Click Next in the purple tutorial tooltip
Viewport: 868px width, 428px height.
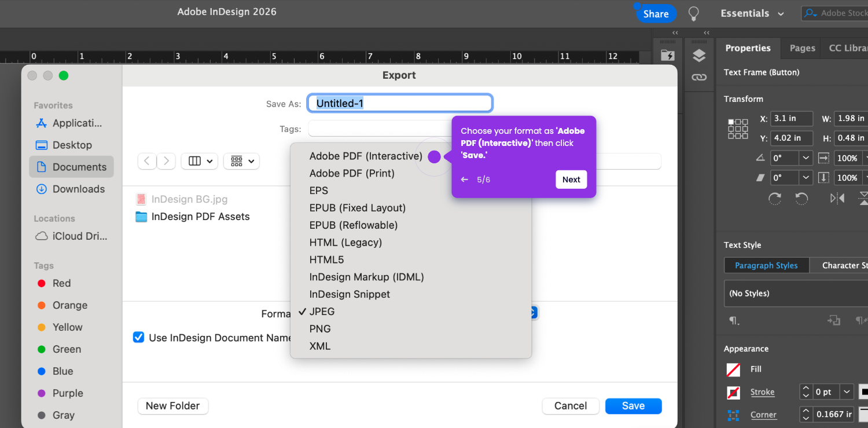tap(571, 180)
